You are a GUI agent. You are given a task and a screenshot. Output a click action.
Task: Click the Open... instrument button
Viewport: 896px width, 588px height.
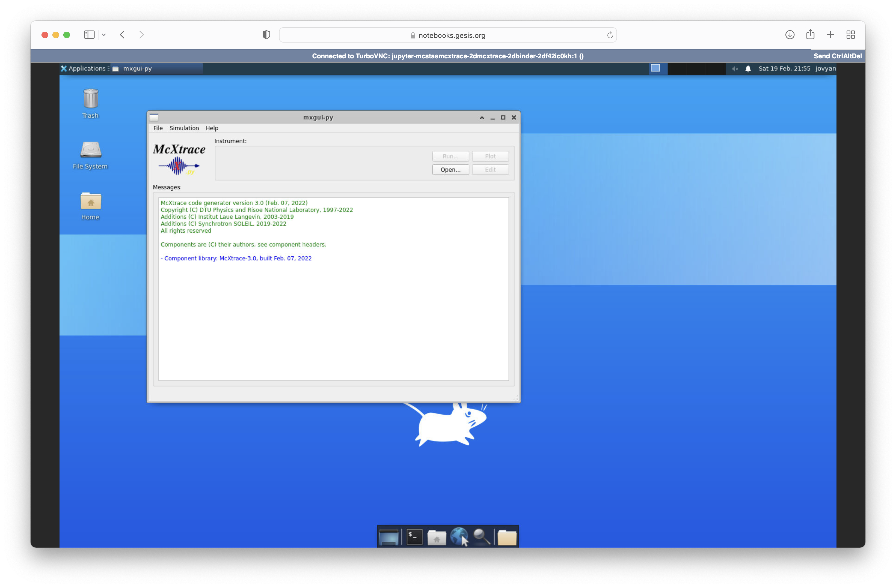pyautogui.click(x=450, y=170)
